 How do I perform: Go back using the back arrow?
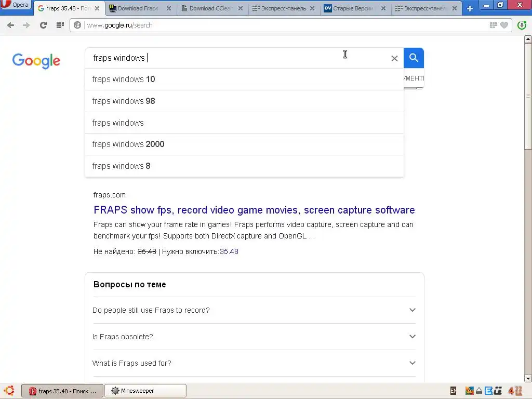pos(10,25)
